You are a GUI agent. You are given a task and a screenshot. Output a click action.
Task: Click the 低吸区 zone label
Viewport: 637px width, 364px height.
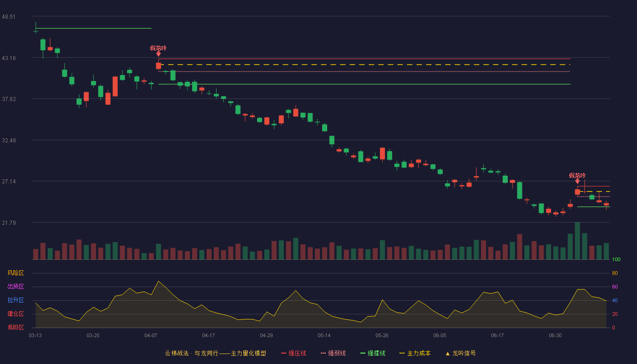[15, 327]
